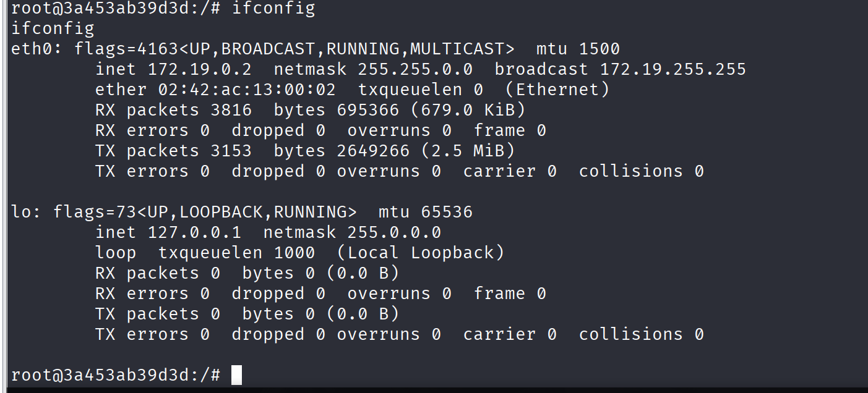This screenshot has height=393, width=868.
Task: Click the mtu value 65536
Action: [447, 212]
